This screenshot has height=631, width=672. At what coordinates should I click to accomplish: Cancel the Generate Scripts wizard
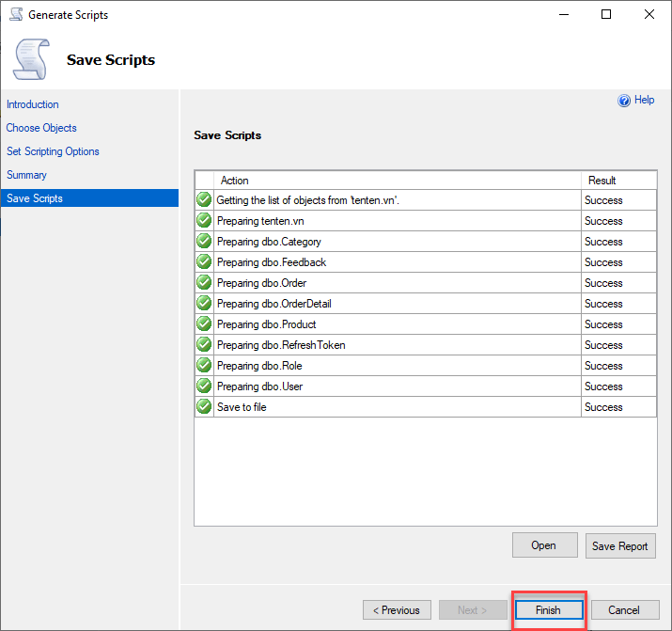(x=625, y=610)
